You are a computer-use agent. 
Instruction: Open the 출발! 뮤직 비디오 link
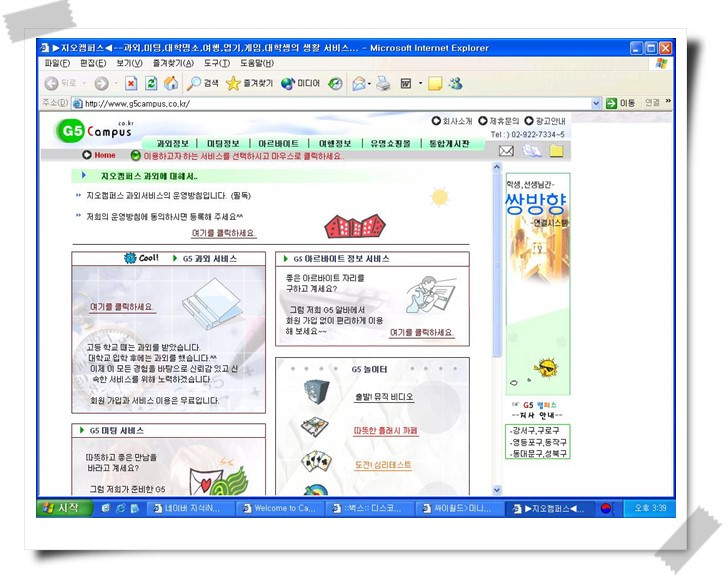384,397
